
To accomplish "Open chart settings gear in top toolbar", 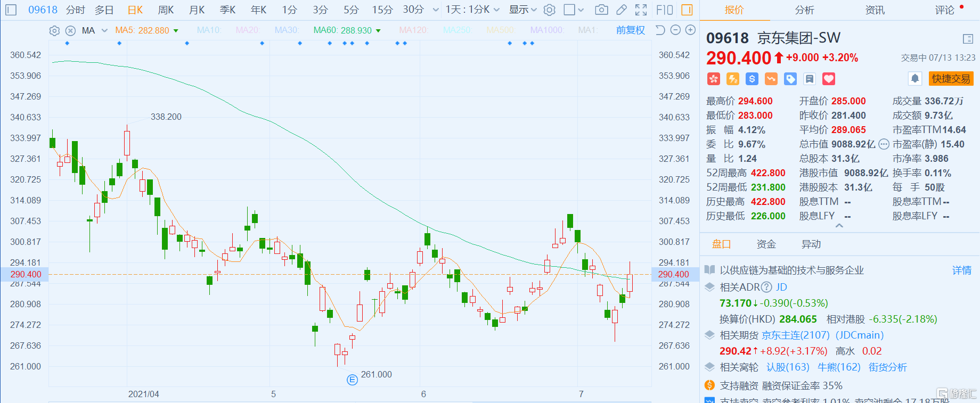I will pyautogui.click(x=550, y=10).
